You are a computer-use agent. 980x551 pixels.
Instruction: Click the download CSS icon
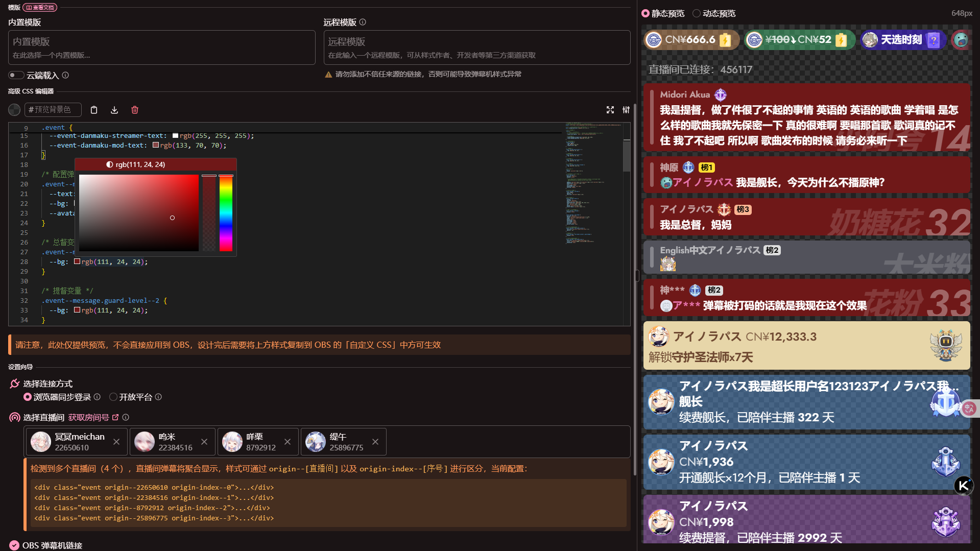[114, 110]
